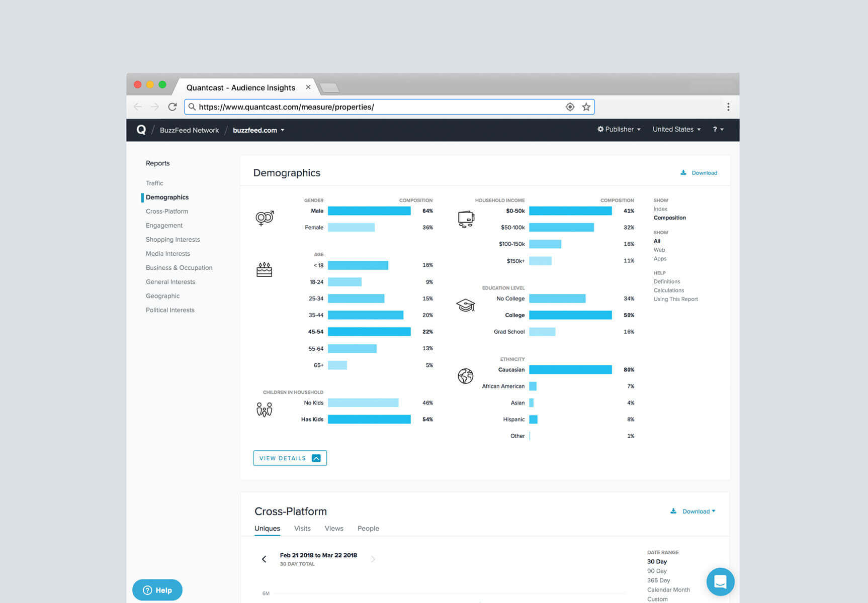Click the children in household family icon
This screenshot has height=603, width=868.
point(264,410)
